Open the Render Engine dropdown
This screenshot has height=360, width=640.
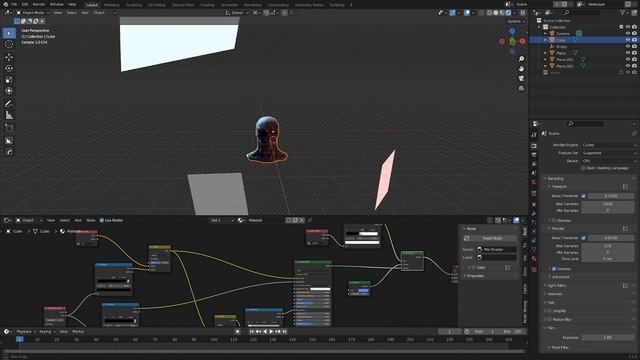tap(609, 145)
